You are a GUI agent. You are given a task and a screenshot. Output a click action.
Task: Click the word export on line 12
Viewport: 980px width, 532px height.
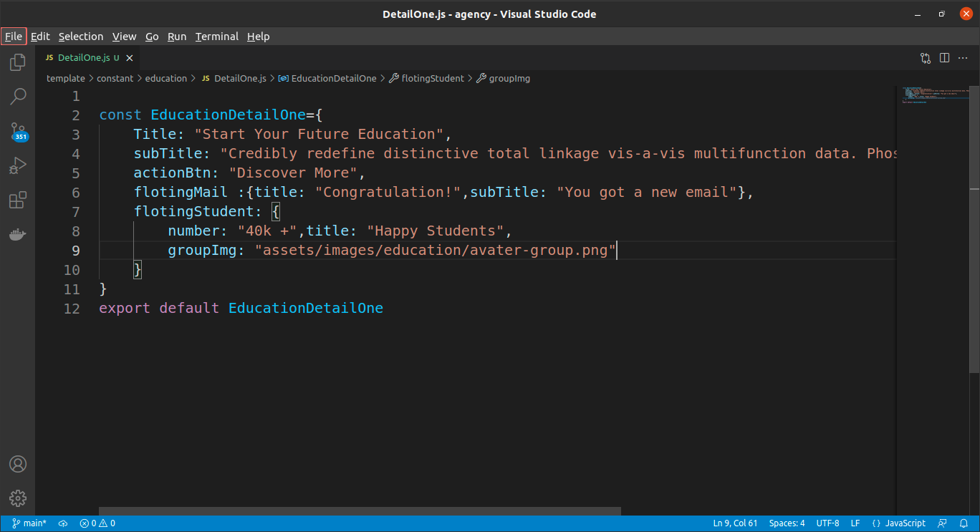[x=125, y=309]
